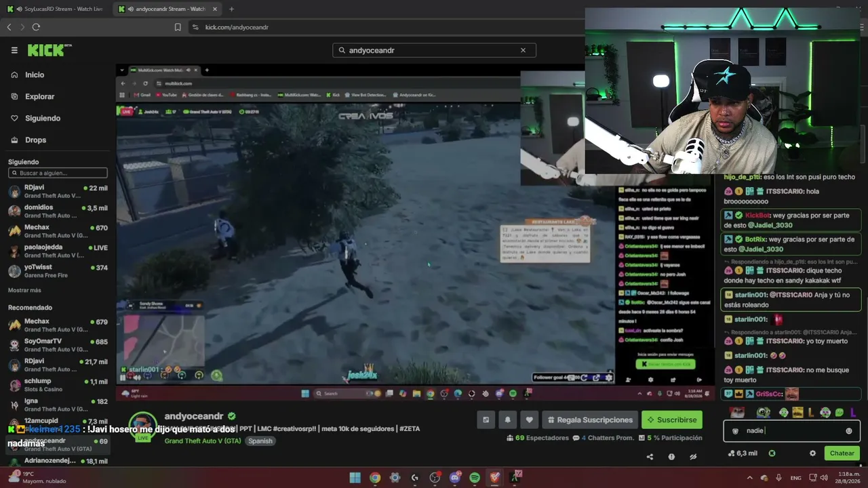Go back in browser history
Image resolution: width=868 pixels, height=488 pixels.
coord(9,27)
